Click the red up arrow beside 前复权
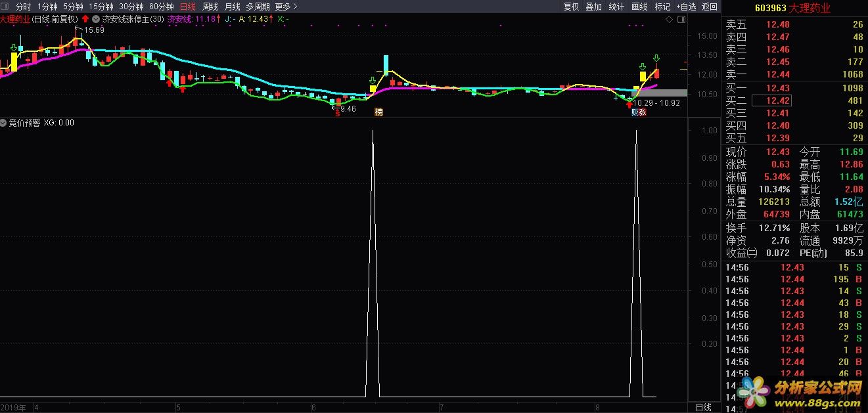This screenshot has width=868, height=413. [85, 20]
